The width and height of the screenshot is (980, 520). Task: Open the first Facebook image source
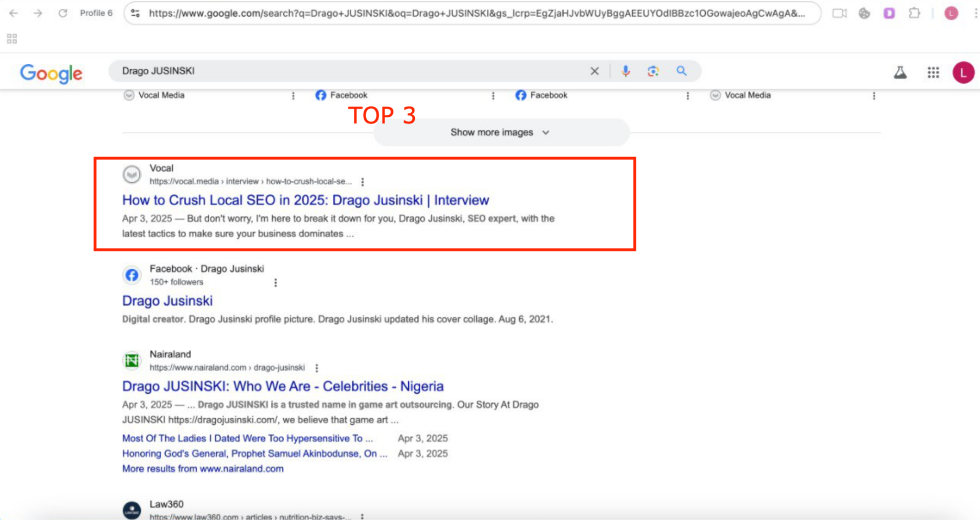point(341,95)
